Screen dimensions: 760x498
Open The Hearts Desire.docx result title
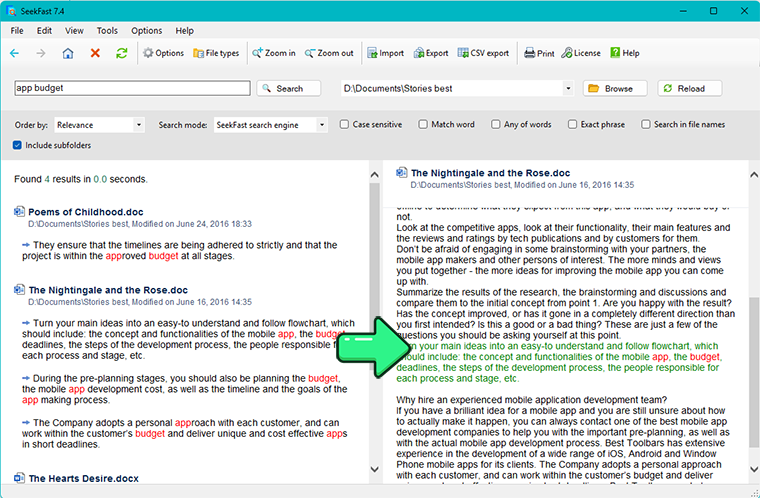coord(83,479)
